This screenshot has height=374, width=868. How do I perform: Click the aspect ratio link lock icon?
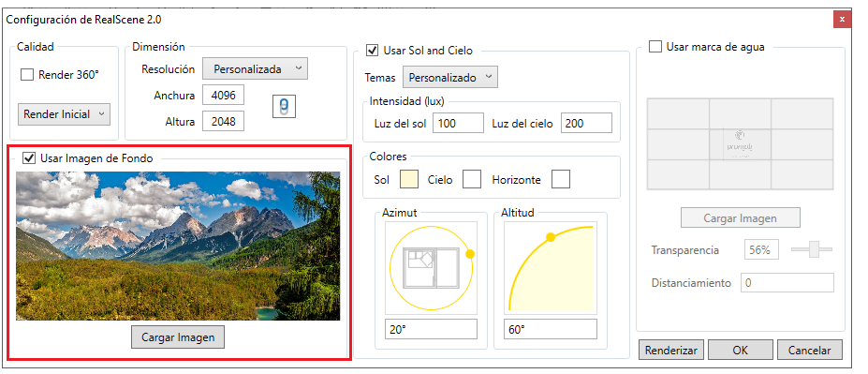coord(284,106)
